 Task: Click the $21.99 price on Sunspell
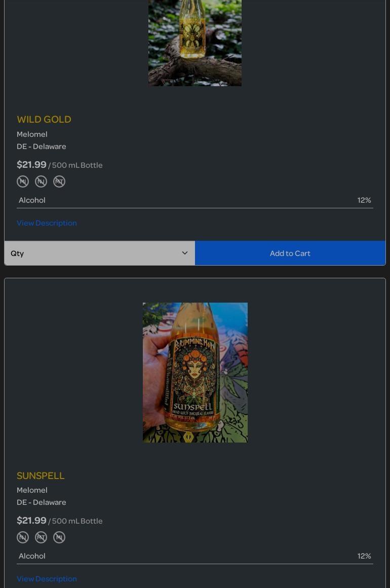pos(31,521)
